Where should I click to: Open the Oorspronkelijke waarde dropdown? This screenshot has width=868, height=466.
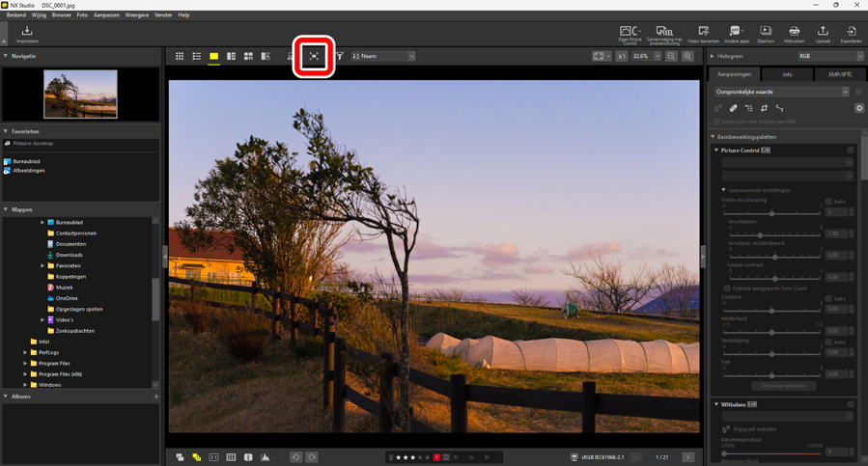point(782,92)
